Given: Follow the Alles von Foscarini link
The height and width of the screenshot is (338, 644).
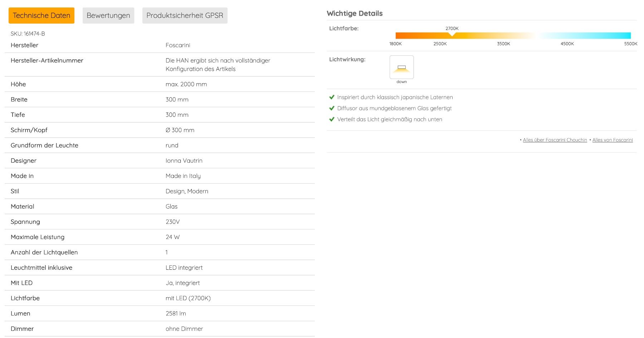Looking at the screenshot, I should [x=613, y=140].
